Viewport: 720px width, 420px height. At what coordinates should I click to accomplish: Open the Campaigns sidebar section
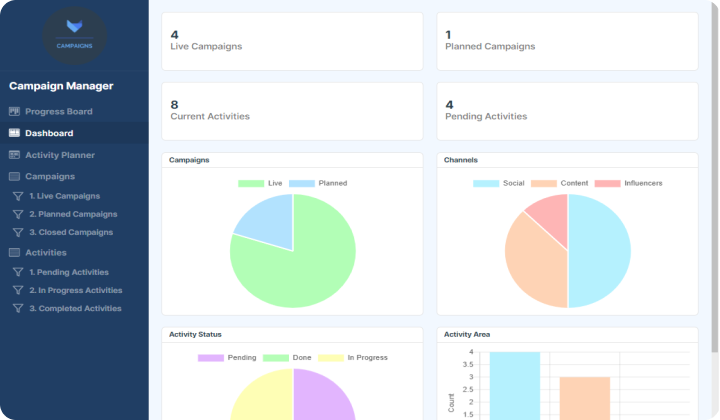tap(50, 176)
